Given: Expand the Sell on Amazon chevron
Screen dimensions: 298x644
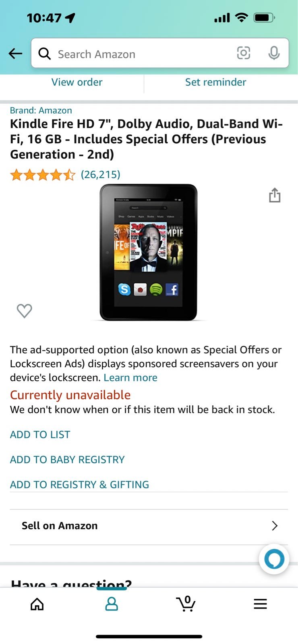Looking at the screenshot, I should click(x=275, y=526).
